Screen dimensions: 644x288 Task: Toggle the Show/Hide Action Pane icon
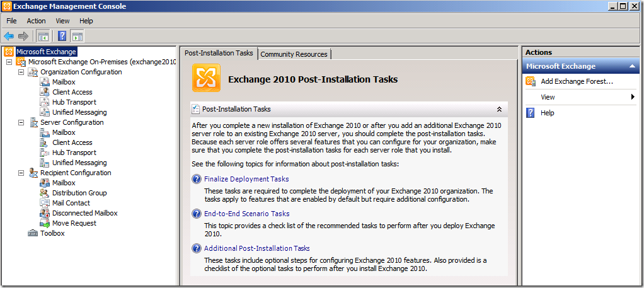77,36
